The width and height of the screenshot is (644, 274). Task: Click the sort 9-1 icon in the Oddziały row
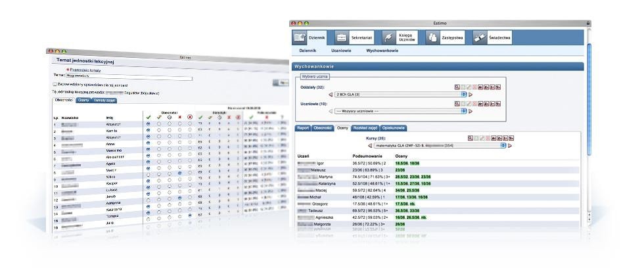pos(498,87)
